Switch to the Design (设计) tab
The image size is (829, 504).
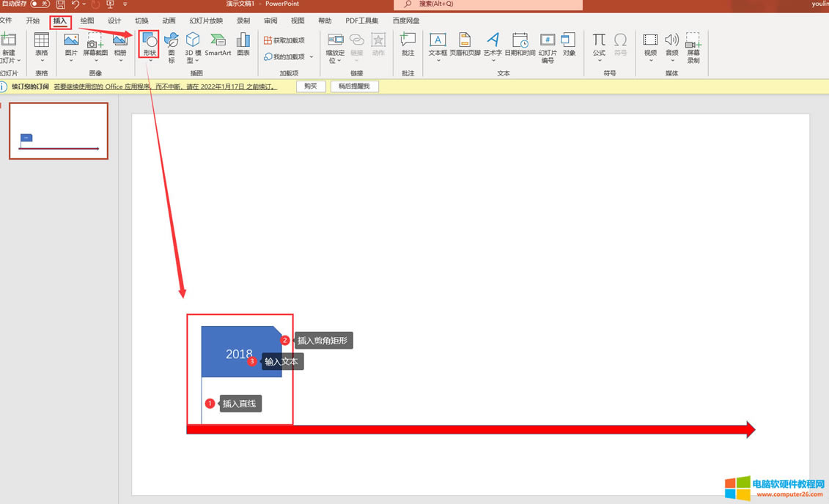click(114, 21)
